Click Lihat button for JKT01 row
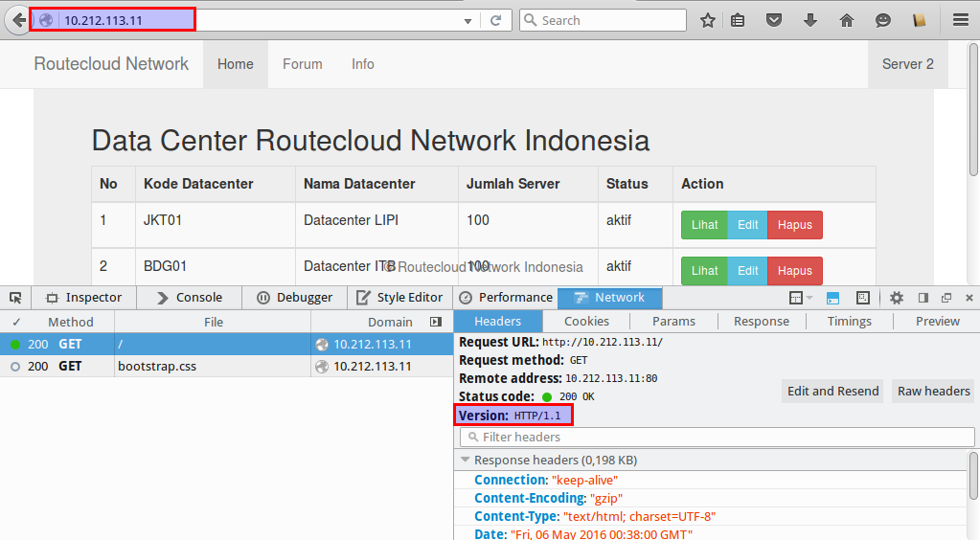This screenshot has width=980, height=540. pos(704,225)
